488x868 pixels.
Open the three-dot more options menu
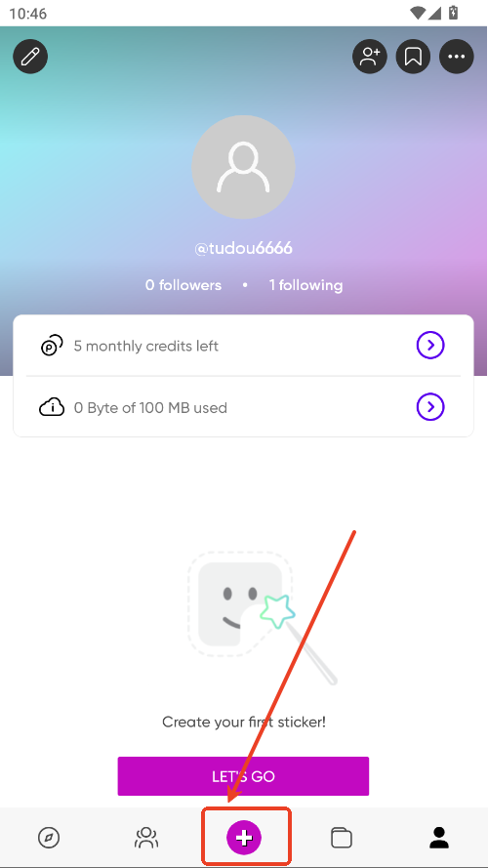457,57
